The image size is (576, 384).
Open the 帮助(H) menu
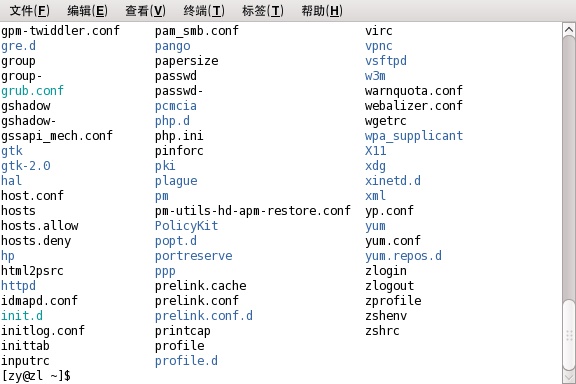click(x=322, y=11)
